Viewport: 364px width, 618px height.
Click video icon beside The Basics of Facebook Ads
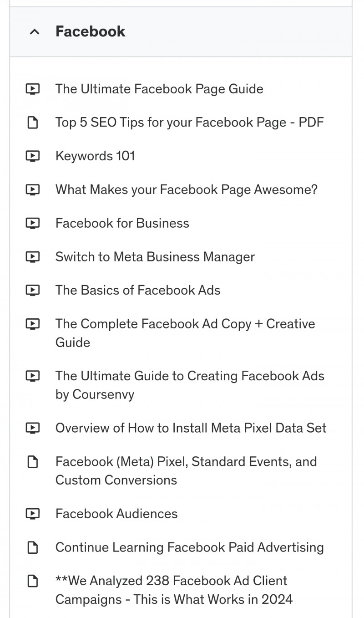click(33, 291)
